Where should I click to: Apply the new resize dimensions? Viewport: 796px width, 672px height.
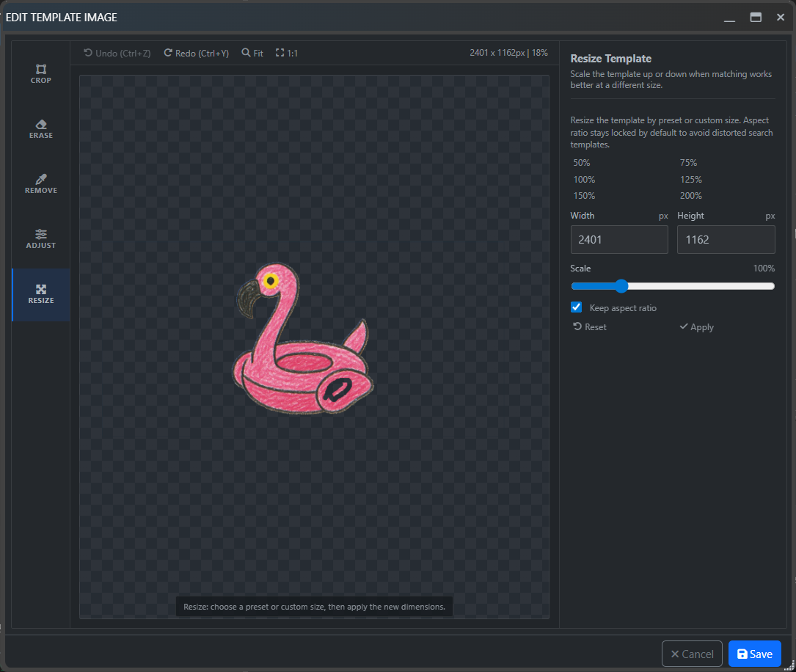pos(696,327)
